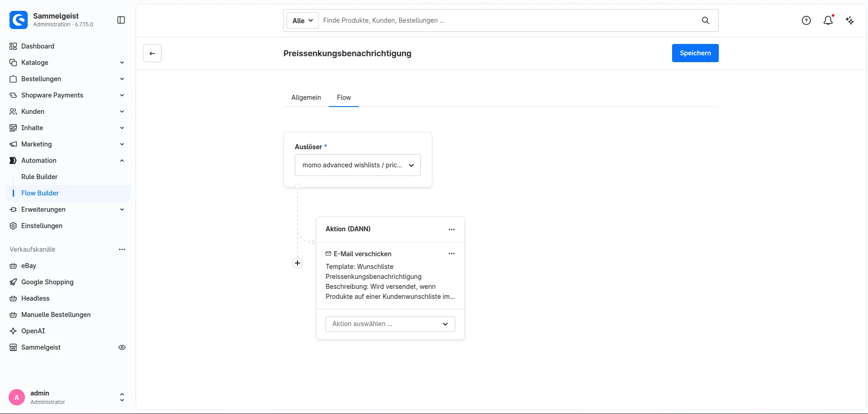Click the Manuelle Bestellungen icon
This screenshot has height=414, width=868.
pyautogui.click(x=13, y=315)
